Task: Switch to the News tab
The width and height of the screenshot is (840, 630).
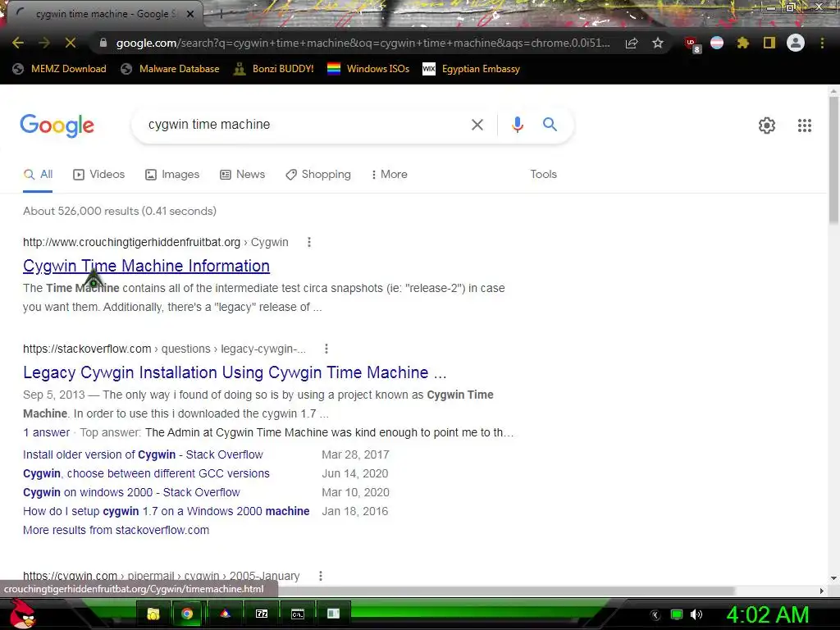Action: (x=243, y=175)
